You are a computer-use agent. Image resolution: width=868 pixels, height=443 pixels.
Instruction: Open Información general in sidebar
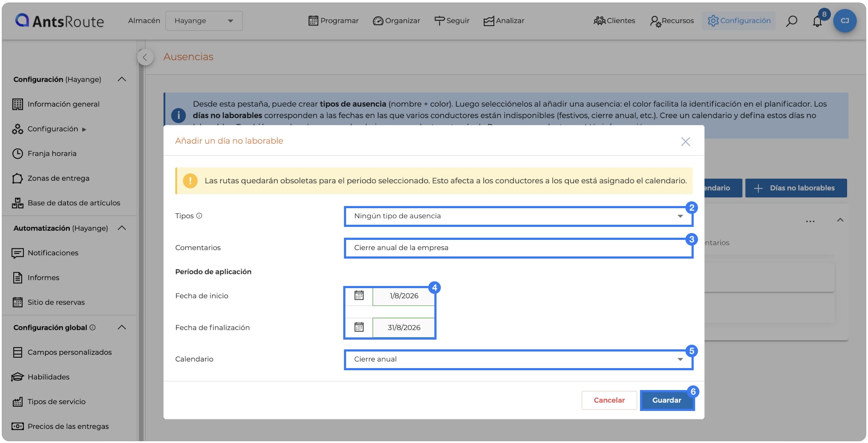click(63, 104)
